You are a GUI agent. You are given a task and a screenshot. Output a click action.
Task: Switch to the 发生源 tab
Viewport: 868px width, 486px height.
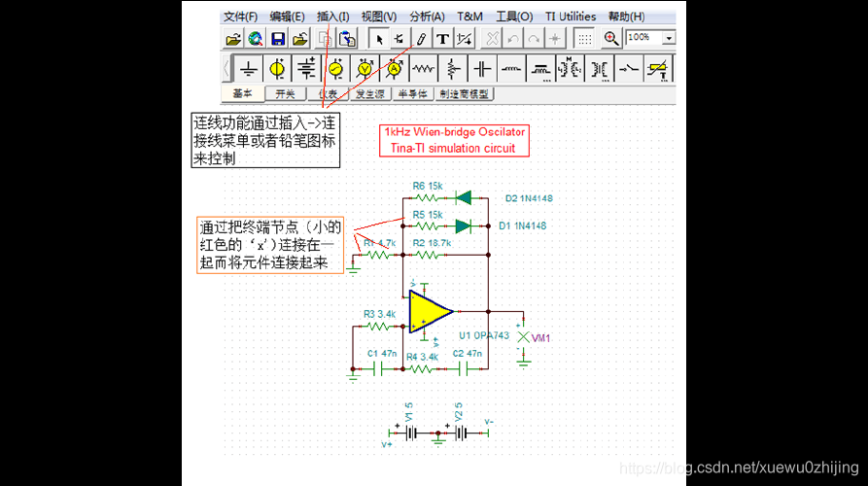369,94
